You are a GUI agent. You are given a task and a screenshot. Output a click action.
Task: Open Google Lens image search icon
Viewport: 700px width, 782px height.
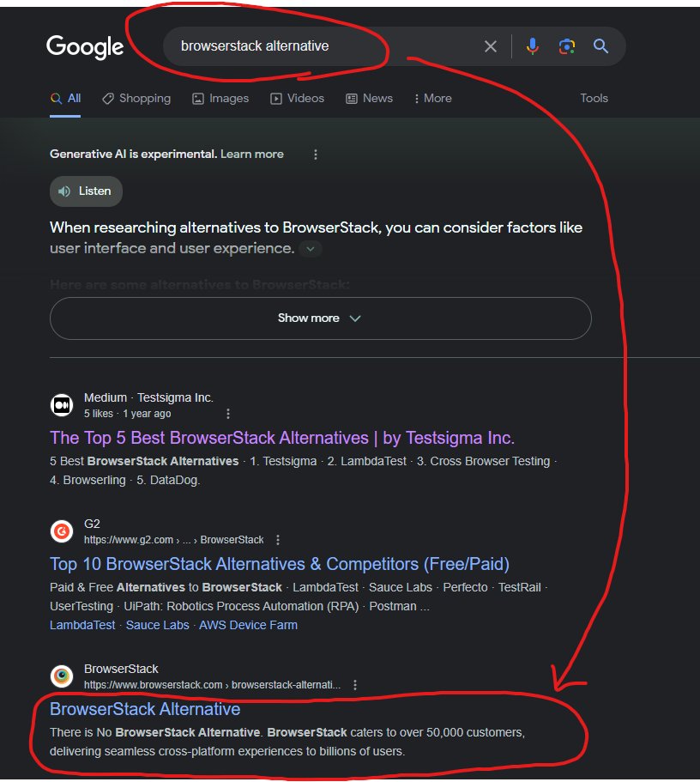point(566,46)
